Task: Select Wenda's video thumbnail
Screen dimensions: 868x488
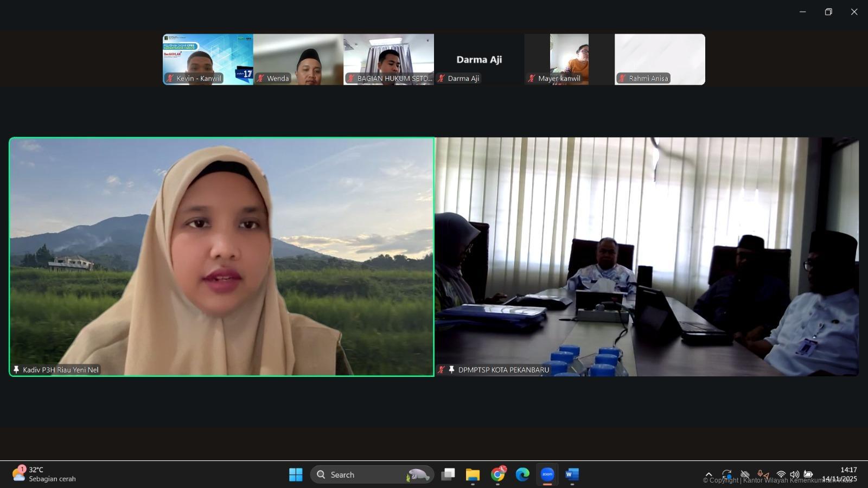Action: pos(298,59)
